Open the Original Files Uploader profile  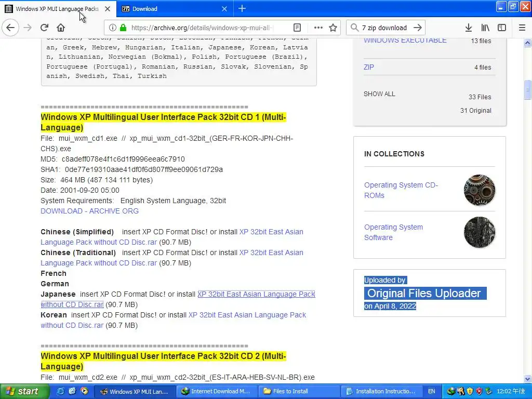click(x=424, y=293)
